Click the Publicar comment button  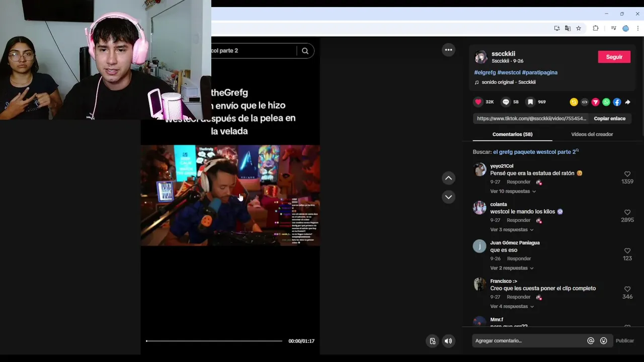click(x=624, y=341)
